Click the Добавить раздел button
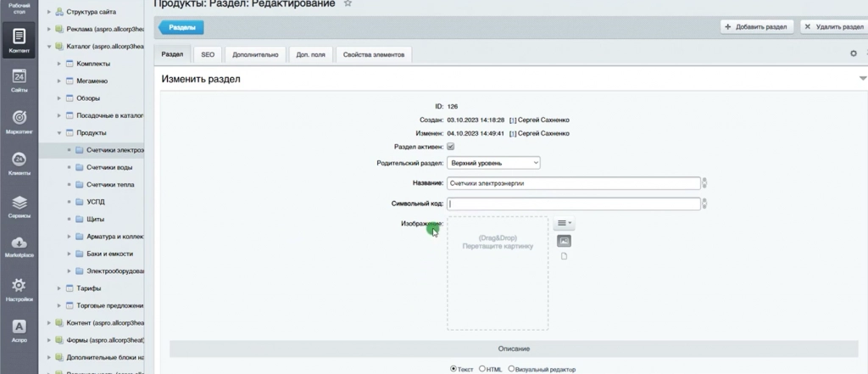 tap(756, 26)
